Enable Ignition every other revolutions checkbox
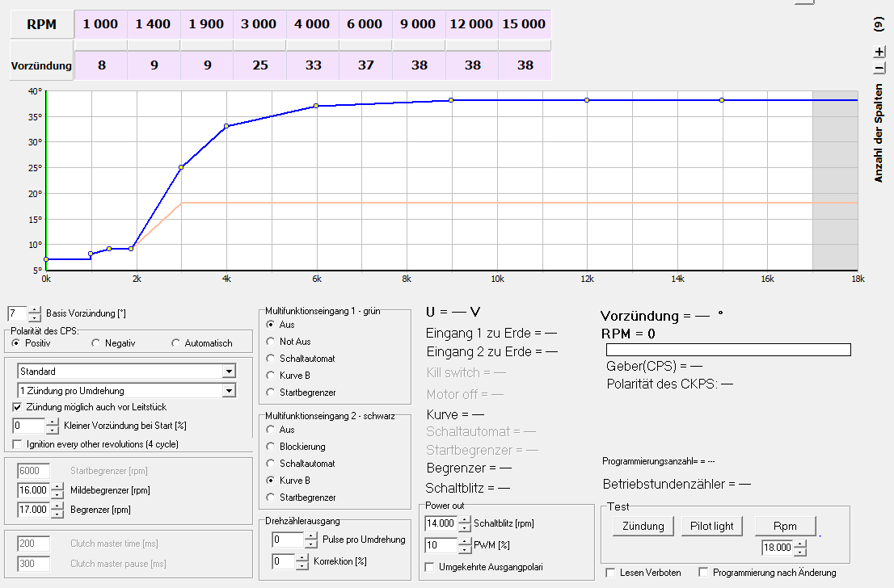 [19, 444]
